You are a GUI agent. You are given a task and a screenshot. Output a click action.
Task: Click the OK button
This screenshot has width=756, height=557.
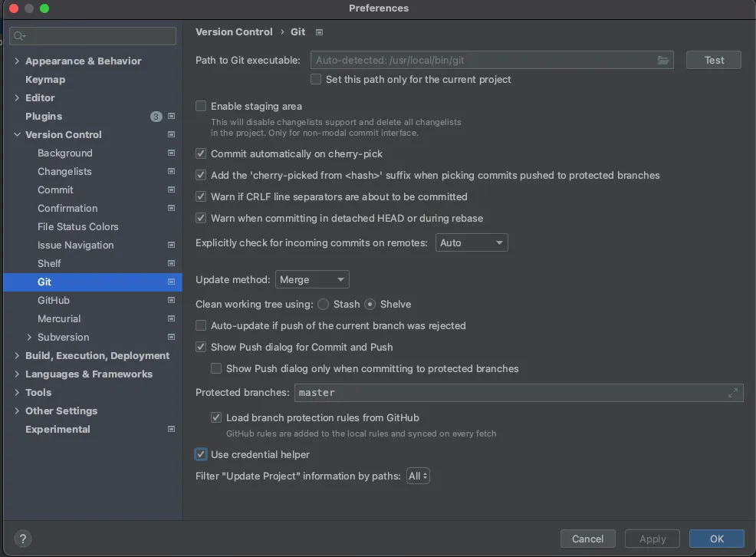point(716,539)
